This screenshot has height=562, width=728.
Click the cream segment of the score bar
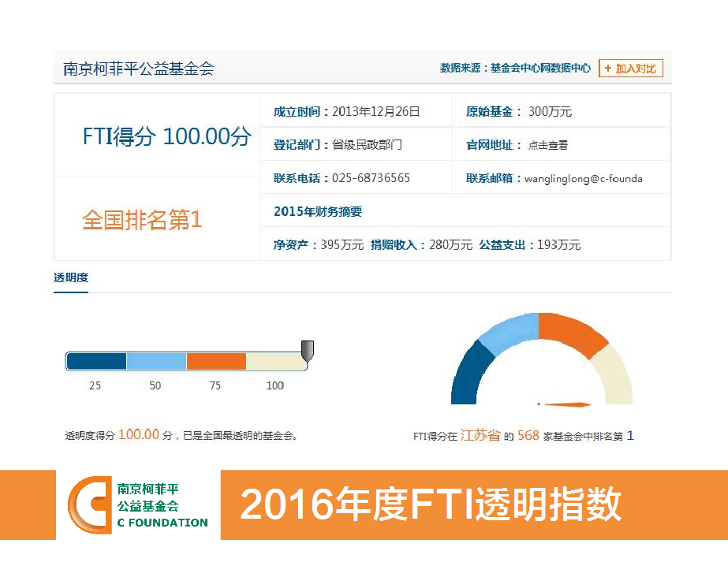tap(276, 361)
